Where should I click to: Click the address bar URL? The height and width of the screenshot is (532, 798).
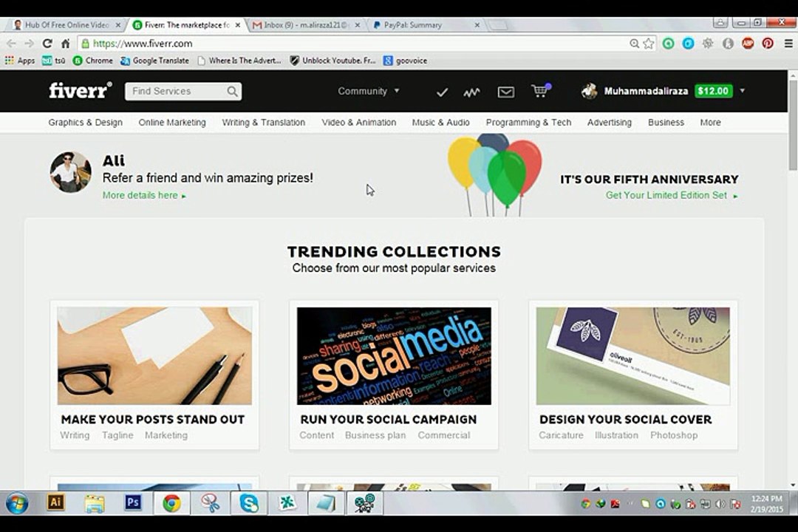143,44
